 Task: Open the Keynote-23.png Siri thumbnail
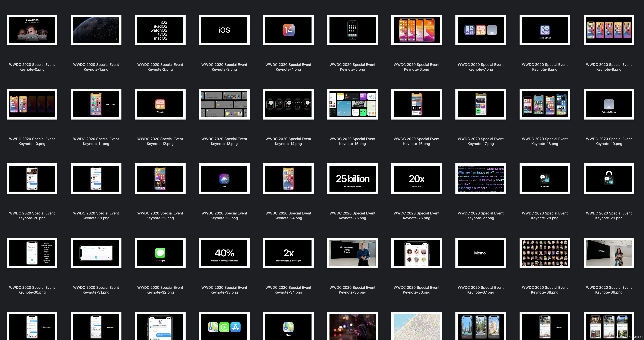point(224,179)
